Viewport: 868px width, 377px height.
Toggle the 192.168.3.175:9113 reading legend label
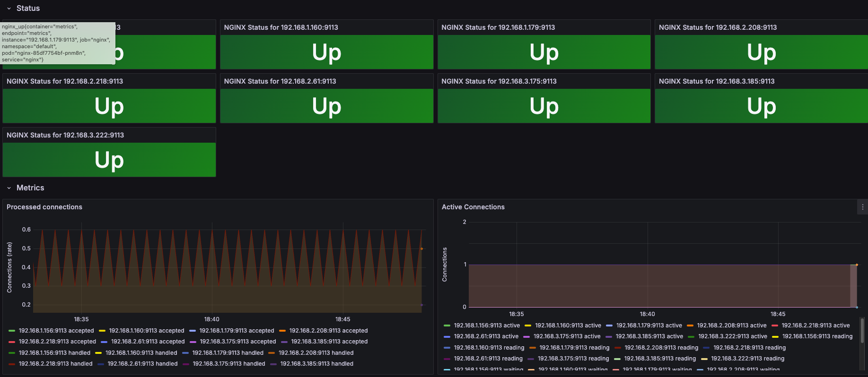point(573,359)
